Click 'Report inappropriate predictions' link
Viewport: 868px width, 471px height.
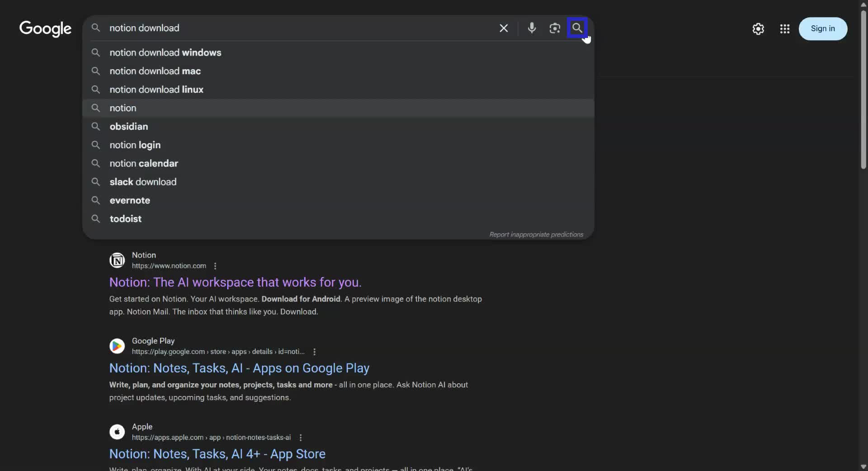point(536,234)
